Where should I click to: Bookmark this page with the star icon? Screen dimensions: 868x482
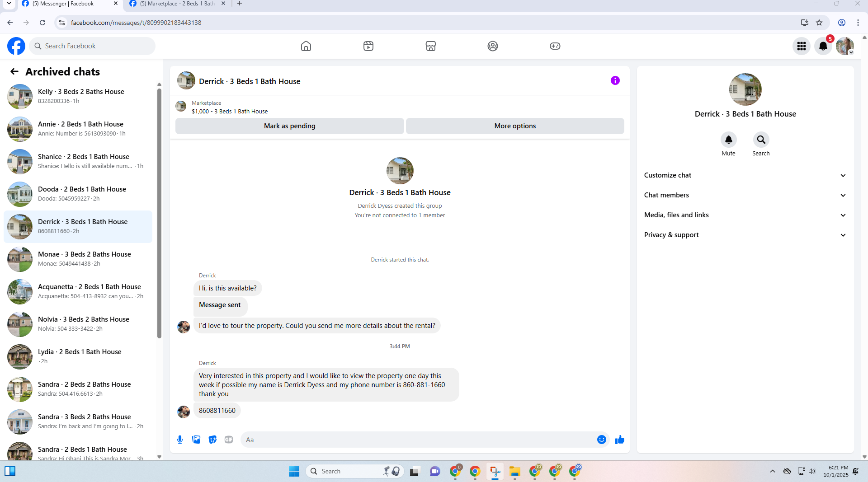point(819,23)
